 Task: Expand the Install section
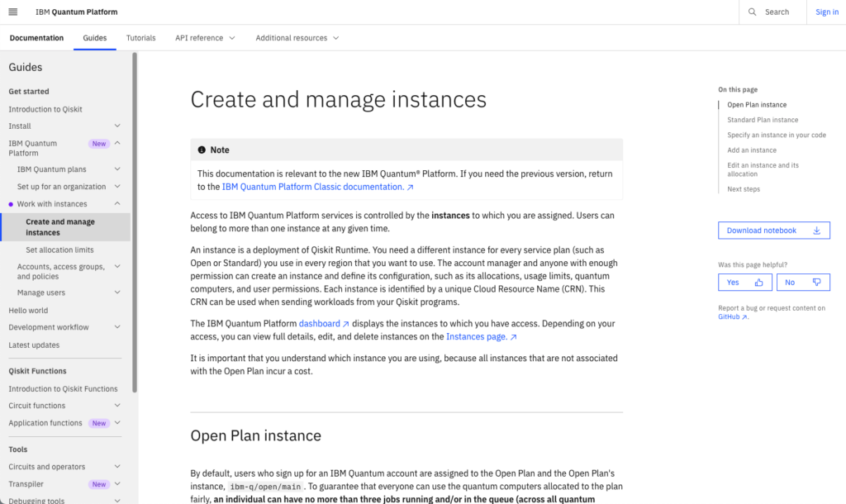coord(117,126)
